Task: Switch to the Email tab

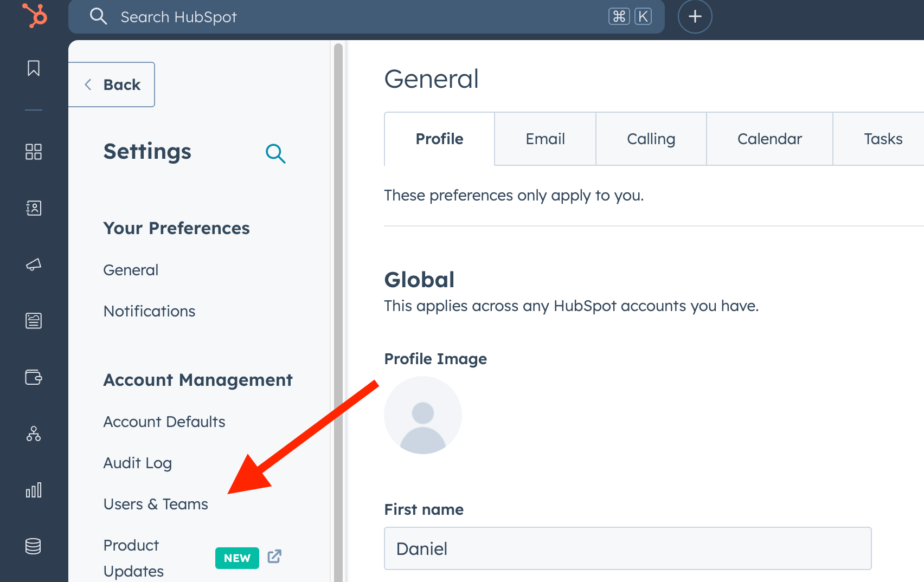Action: [x=545, y=139]
